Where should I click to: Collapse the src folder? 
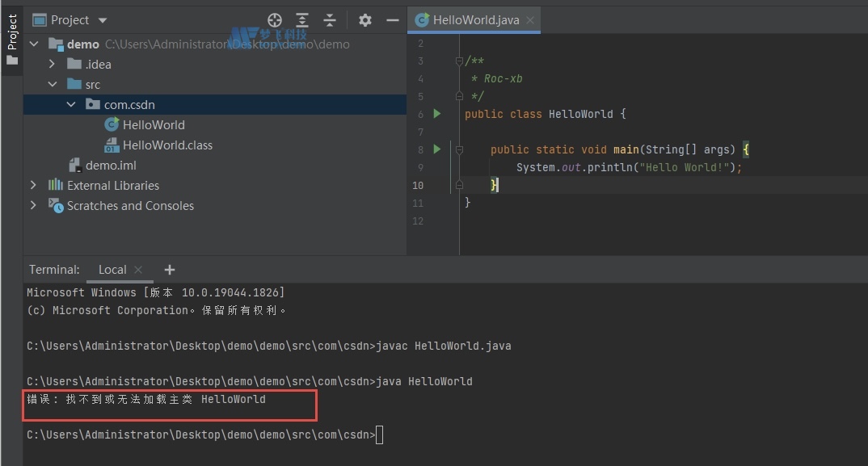(52, 85)
